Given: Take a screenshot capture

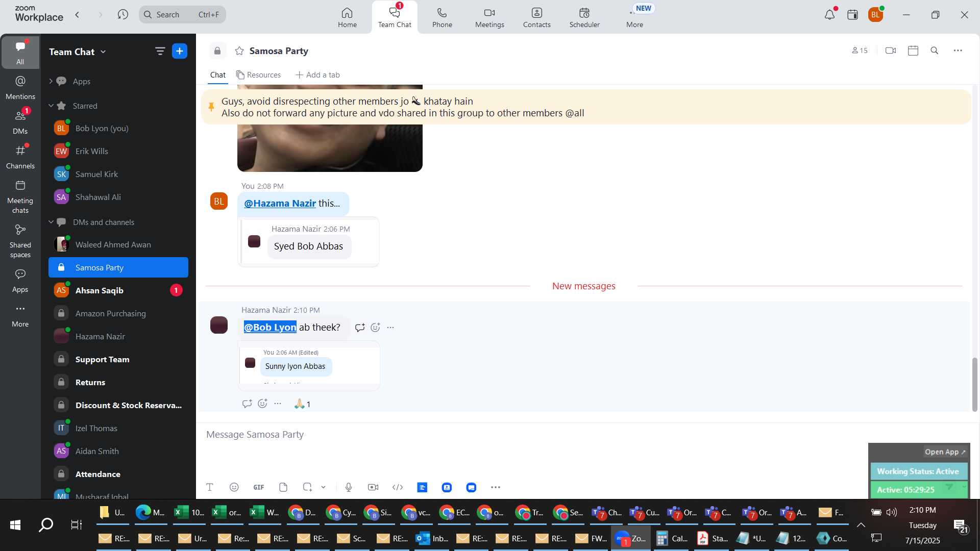Looking at the screenshot, I should click(x=307, y=487).
